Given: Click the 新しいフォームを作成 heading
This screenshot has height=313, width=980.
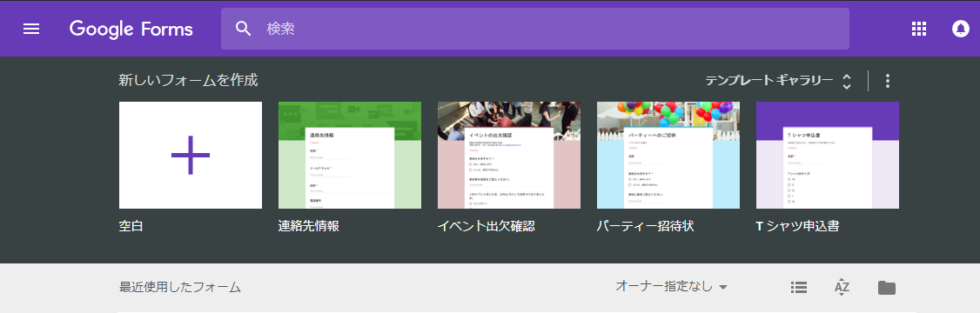Looking at the screenshot, I should click(x=188, y=80).
